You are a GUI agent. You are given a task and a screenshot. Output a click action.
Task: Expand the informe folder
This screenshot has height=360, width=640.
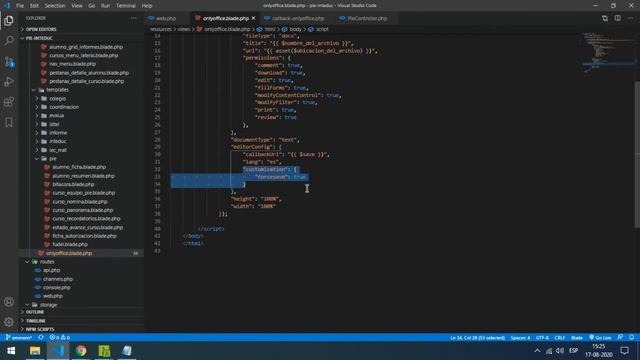tap(58, 133)
